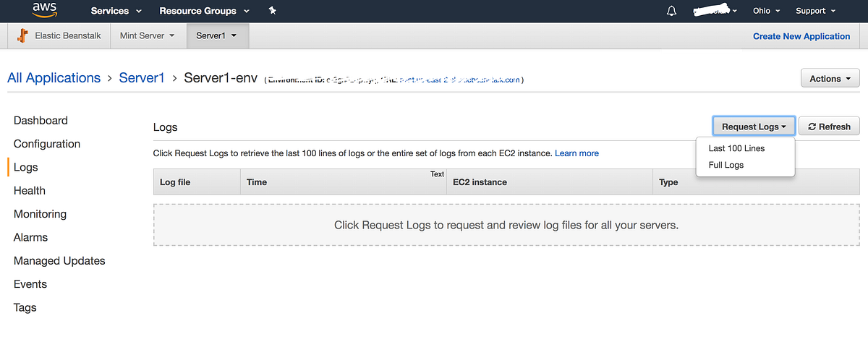
Task: Open the notifications bell
Action: click(x=672, y=11)
